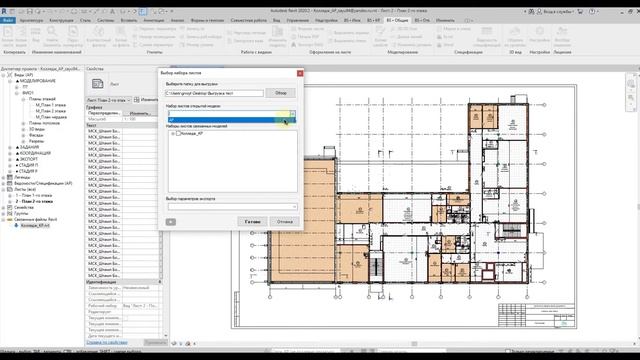Click the user sign-in icon

pyautogui.click(x=540, y=11)
